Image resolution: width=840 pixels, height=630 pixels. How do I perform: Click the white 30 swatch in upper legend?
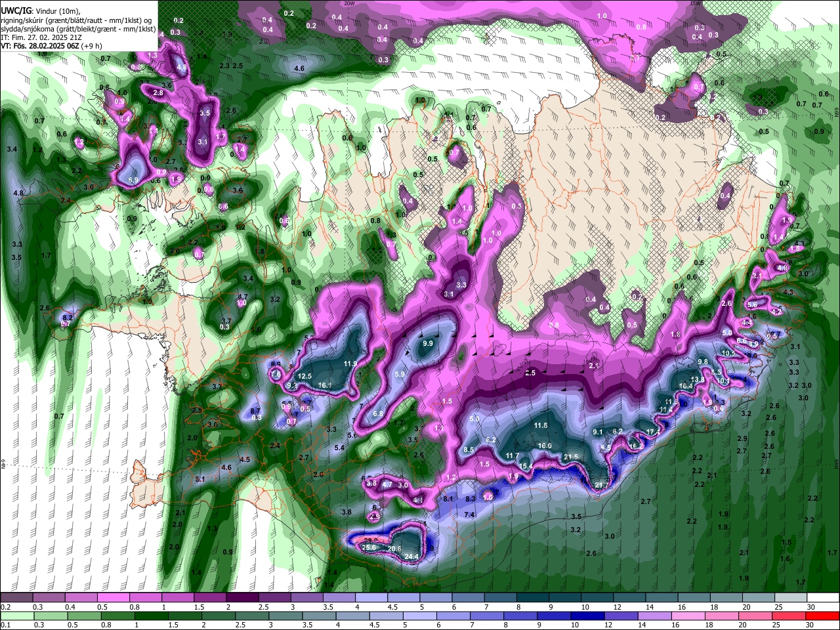(822, 598)
